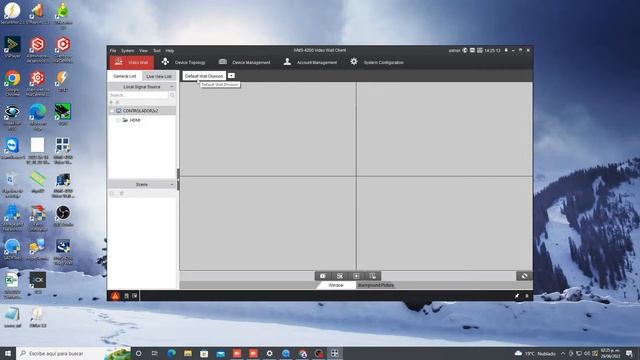640x360 pixels.
Task: Select the CONTROLADOR2x2 tree node
Action: click(140, 111)
